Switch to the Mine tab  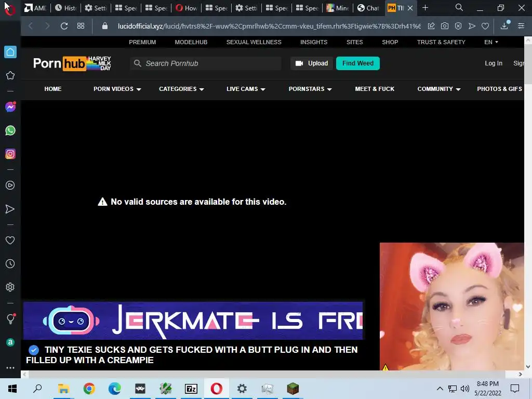coord(338,8)
